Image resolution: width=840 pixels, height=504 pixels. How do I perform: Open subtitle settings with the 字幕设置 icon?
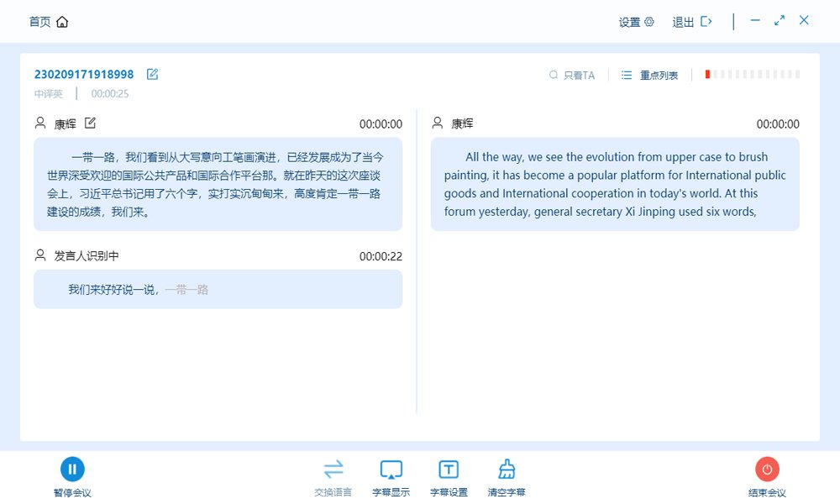point(448,469)
